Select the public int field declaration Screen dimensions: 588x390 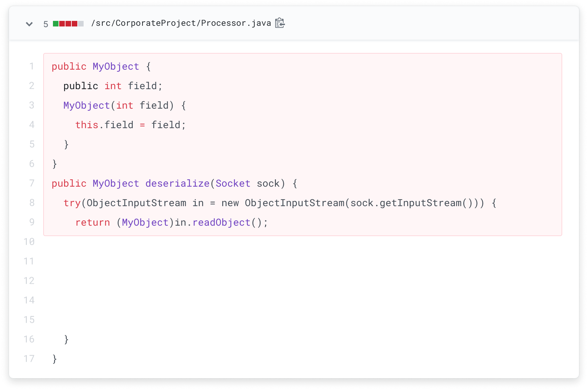113,86
